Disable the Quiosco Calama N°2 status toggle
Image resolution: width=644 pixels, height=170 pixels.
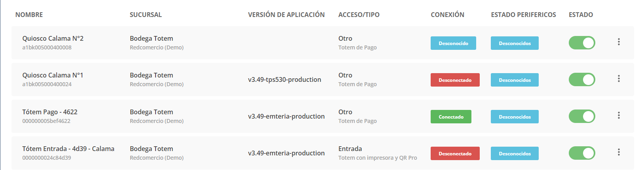pyautogui.click(x=582, y=43)
